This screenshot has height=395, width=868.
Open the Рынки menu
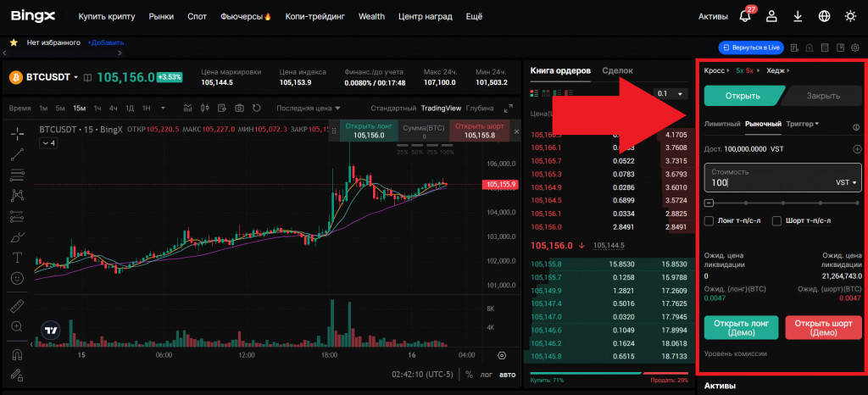tap(161, 16)
